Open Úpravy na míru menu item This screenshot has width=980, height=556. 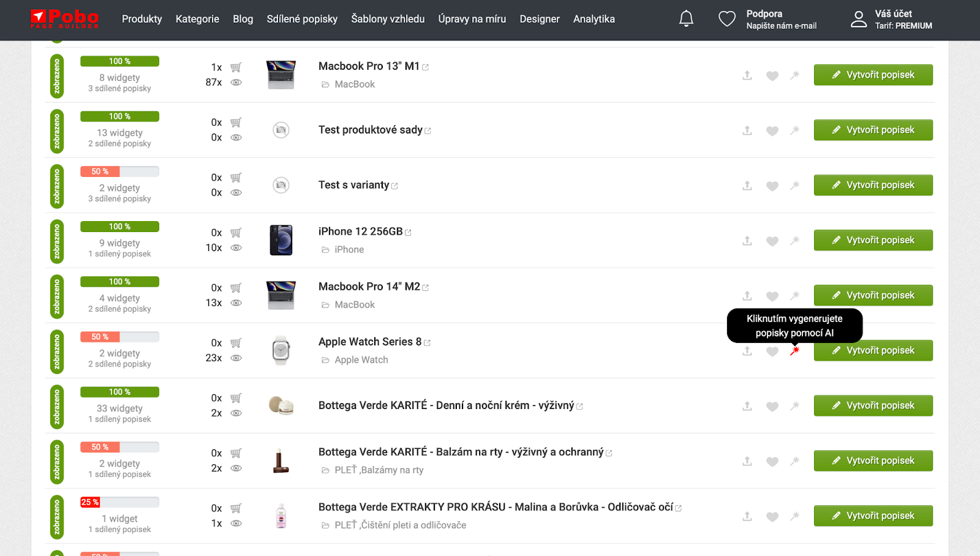point(472,19)
